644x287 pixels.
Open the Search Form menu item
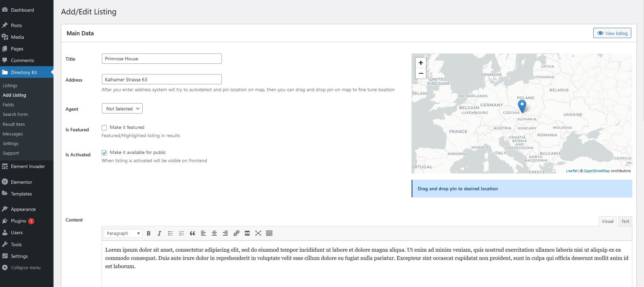(15, 114)
